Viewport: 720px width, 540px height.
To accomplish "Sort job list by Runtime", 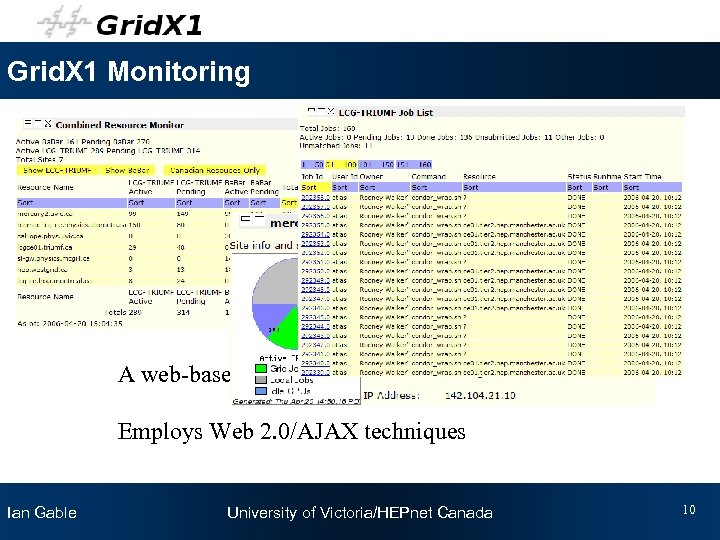I will (x=607, y=187).
